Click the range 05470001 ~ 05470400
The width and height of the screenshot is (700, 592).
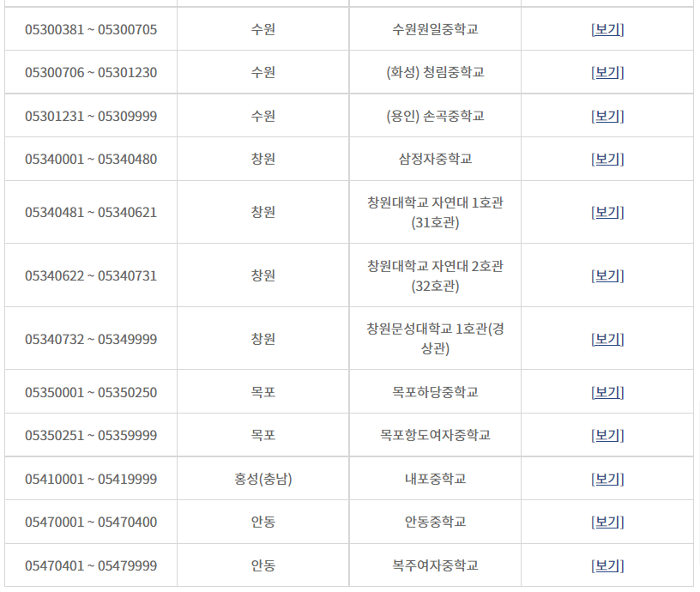[89, 521]
